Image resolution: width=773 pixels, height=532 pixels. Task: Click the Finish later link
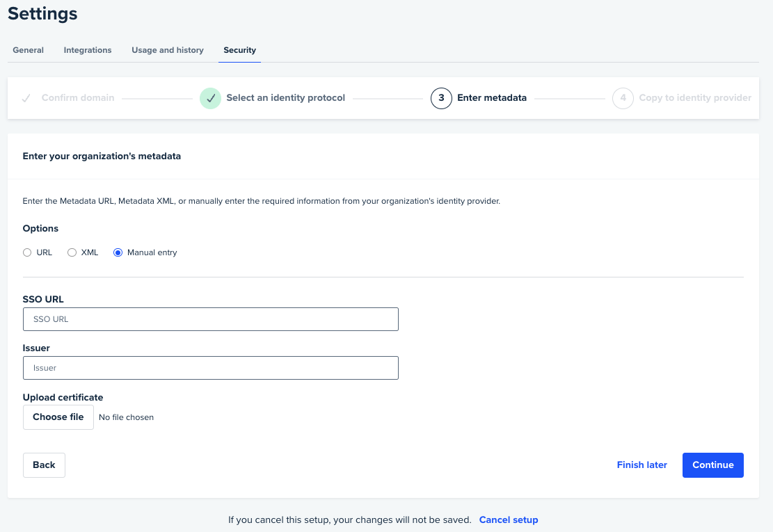point(642,465)
